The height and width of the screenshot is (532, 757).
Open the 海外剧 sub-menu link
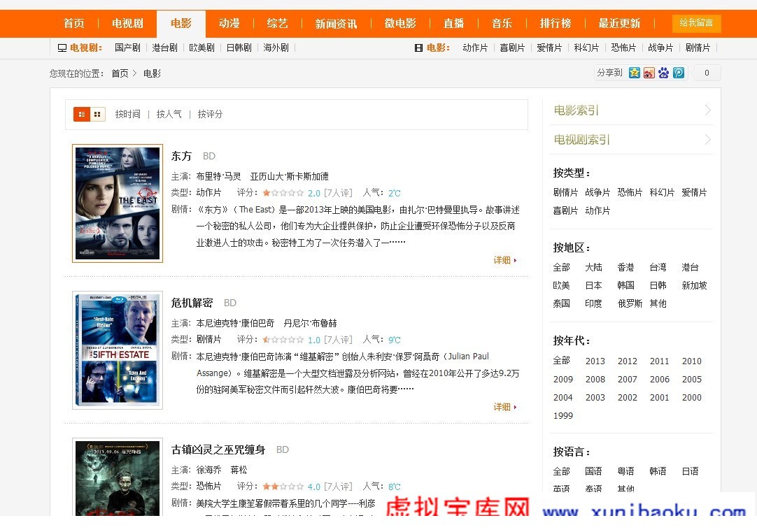pos(276,48)
